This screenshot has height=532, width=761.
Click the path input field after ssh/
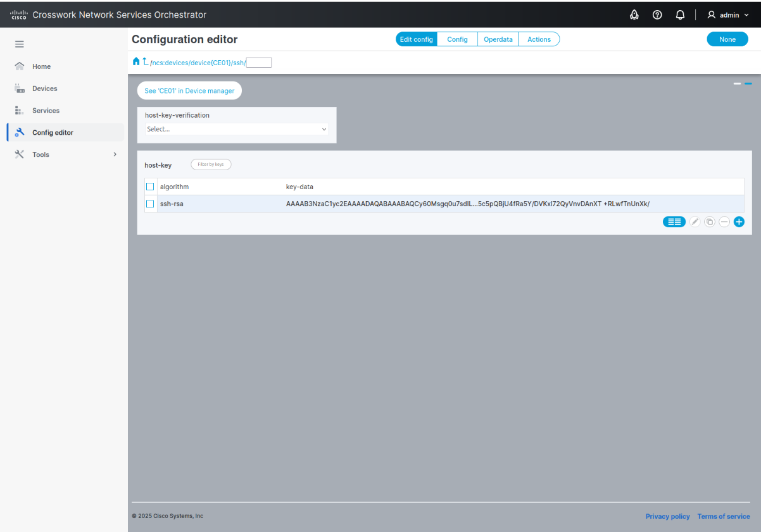(x=259, y=63)
